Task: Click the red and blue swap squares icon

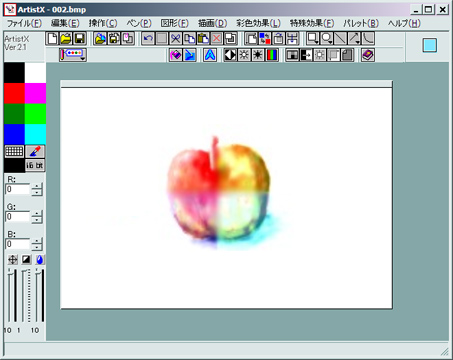Action: point(265,39)
